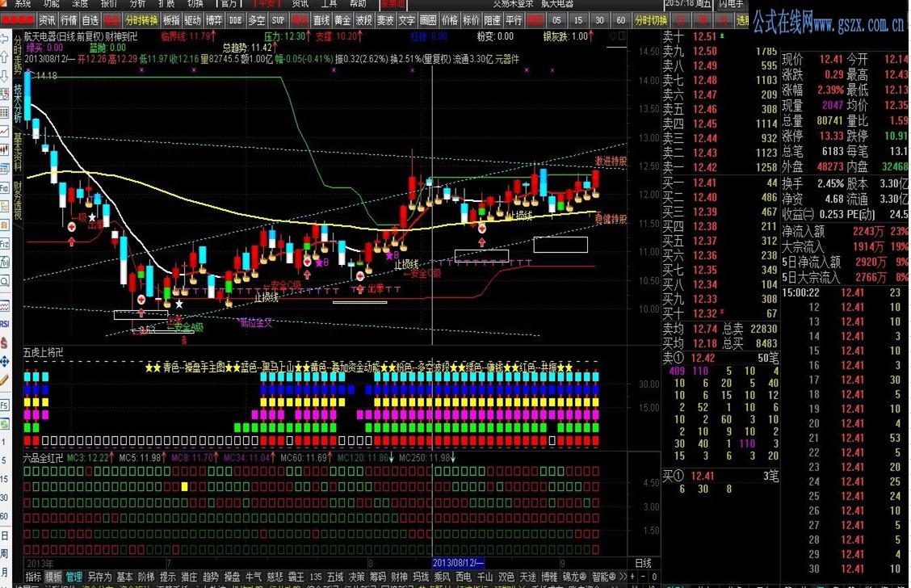This screenshot has height=588, width=911.
Task: Click the 自选 toolbar button
Action: [x=90, y=20]
